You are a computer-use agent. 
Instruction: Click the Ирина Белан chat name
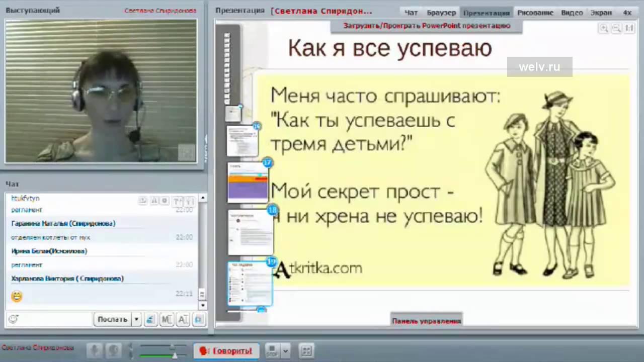click(49, 251)
